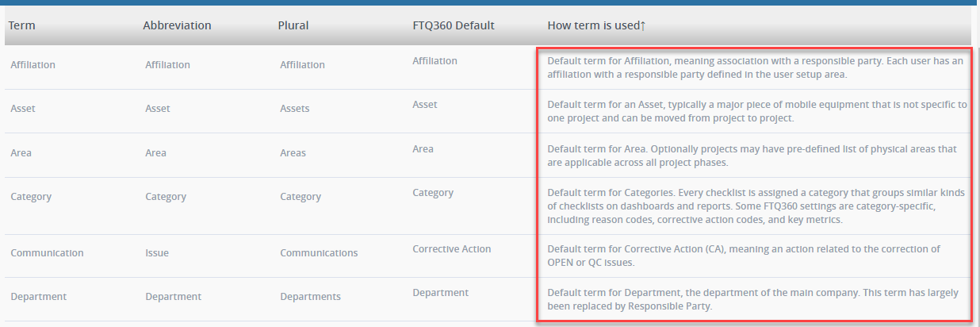Select the Affiliation term cell
The width and height of the screenshot is (980, 327).
pos(33,65)
